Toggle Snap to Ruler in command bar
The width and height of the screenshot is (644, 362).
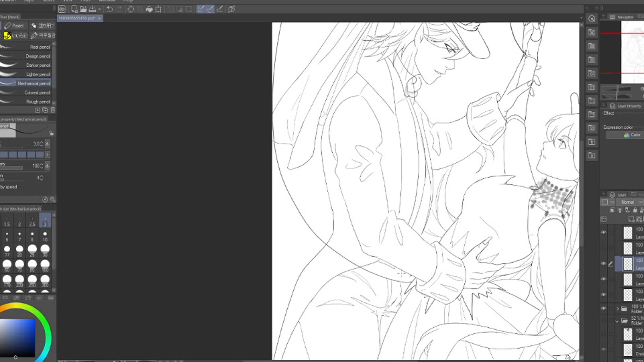(201, 9)
